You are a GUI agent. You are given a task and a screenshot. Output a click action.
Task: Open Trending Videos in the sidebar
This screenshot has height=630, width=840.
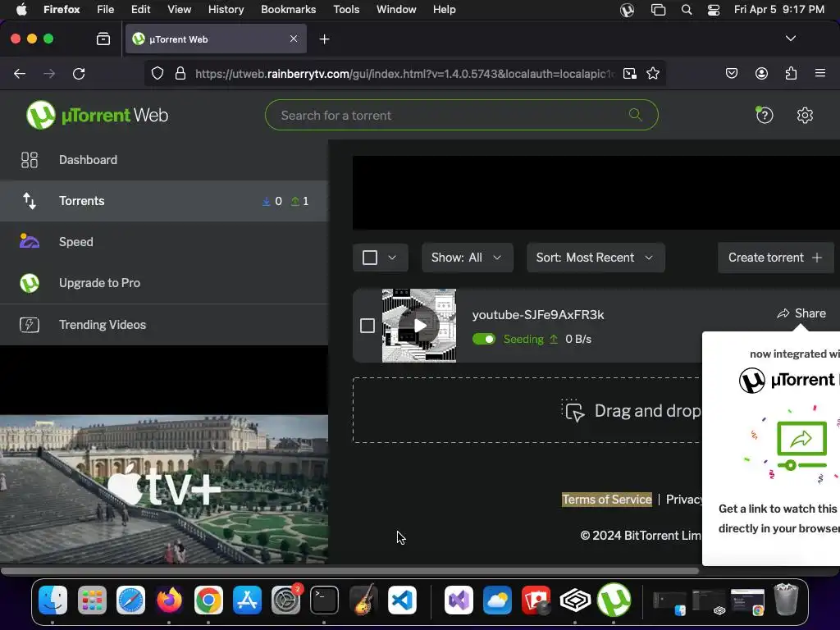164,325
